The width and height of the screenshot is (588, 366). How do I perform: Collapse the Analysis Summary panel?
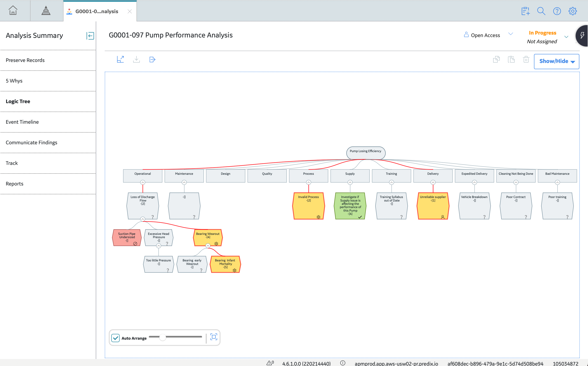[x=90, y=36]
